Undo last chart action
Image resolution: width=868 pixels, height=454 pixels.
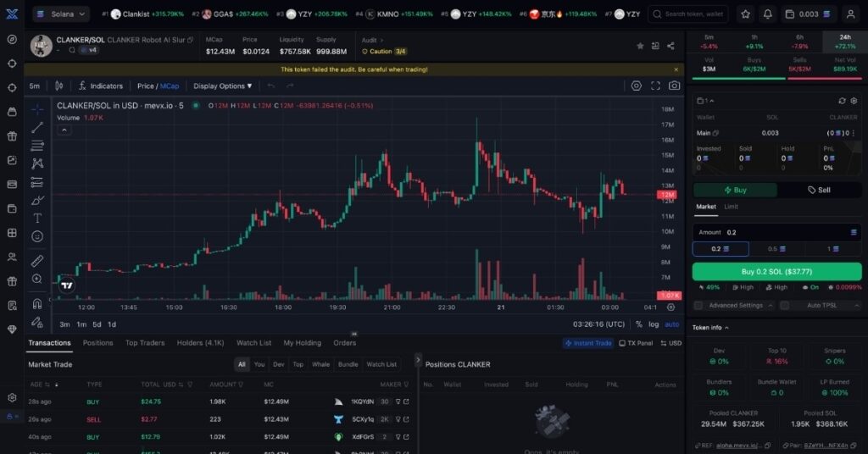click(x=271, y=86)
